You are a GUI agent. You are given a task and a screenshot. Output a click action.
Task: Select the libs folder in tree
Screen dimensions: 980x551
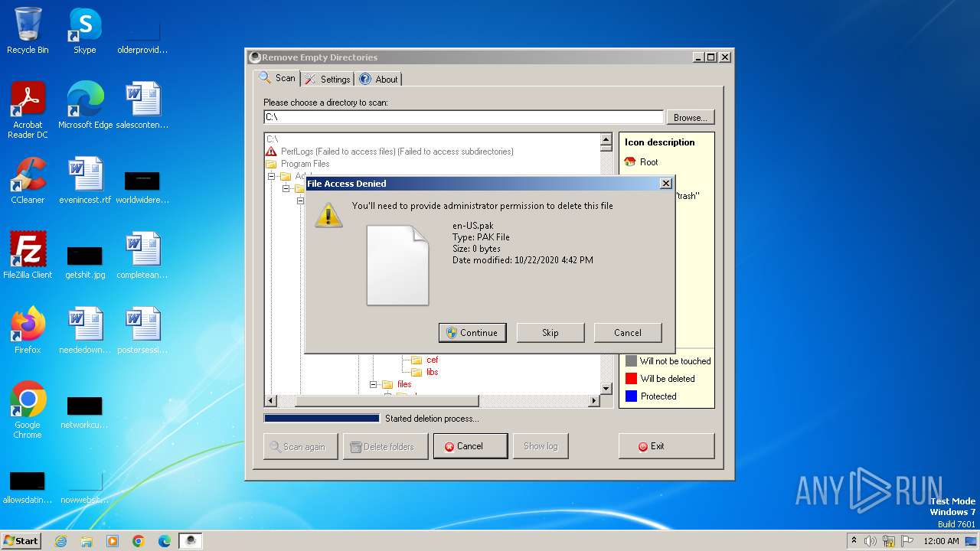tap(432, 372)
